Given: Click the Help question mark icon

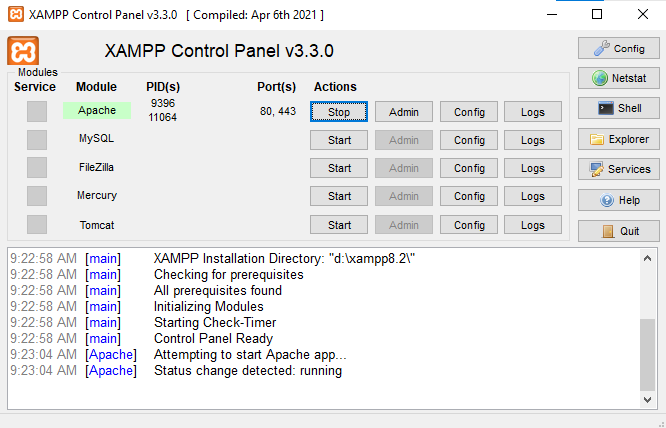Looking at the screenshot, I should click(607, 200).
